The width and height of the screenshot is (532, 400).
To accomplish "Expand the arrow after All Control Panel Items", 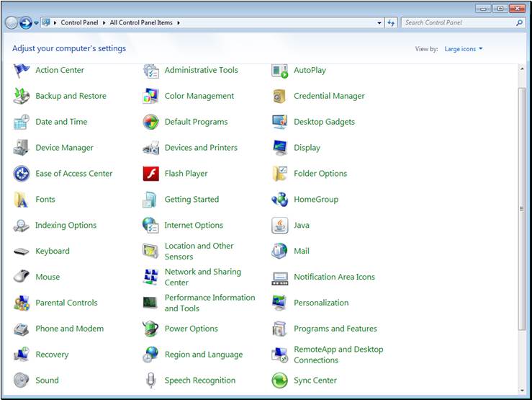I will click(178, 23).
